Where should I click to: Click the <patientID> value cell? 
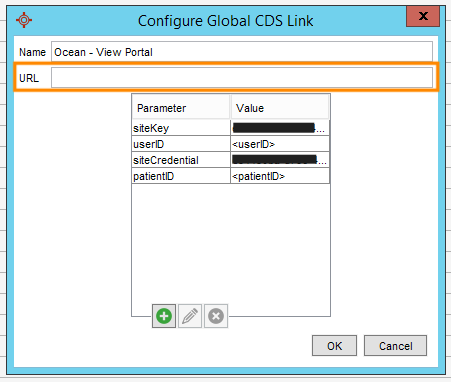click(280, 176)
